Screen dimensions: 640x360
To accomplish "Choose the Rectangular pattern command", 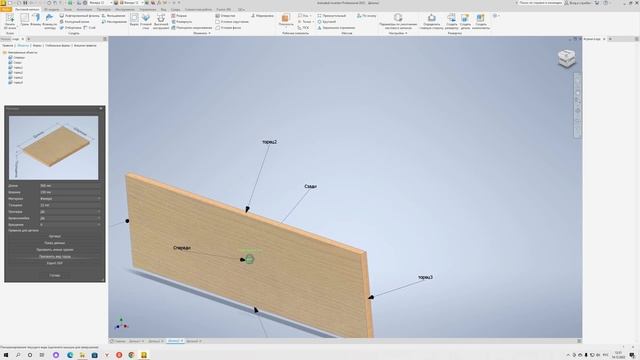I will click(x=332, y=16).
